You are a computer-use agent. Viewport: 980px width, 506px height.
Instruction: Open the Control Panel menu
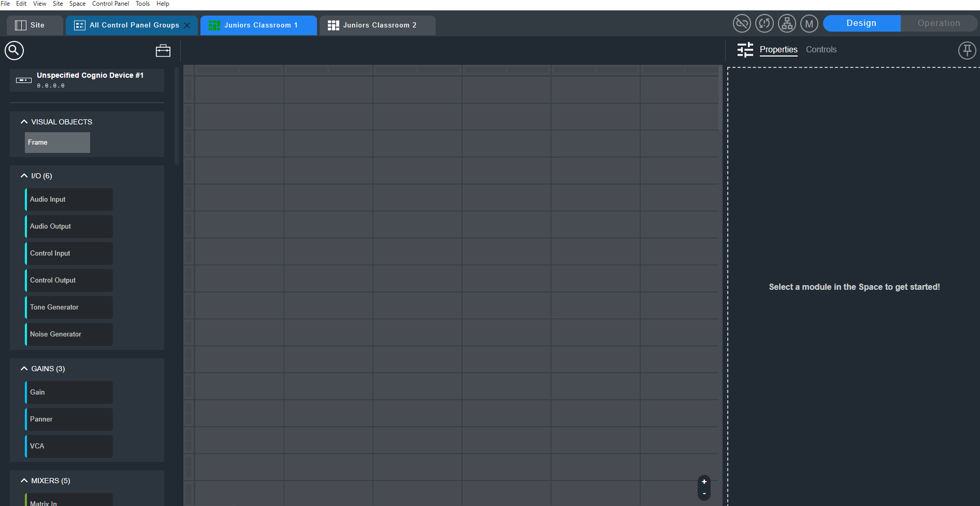coord(111,4)
